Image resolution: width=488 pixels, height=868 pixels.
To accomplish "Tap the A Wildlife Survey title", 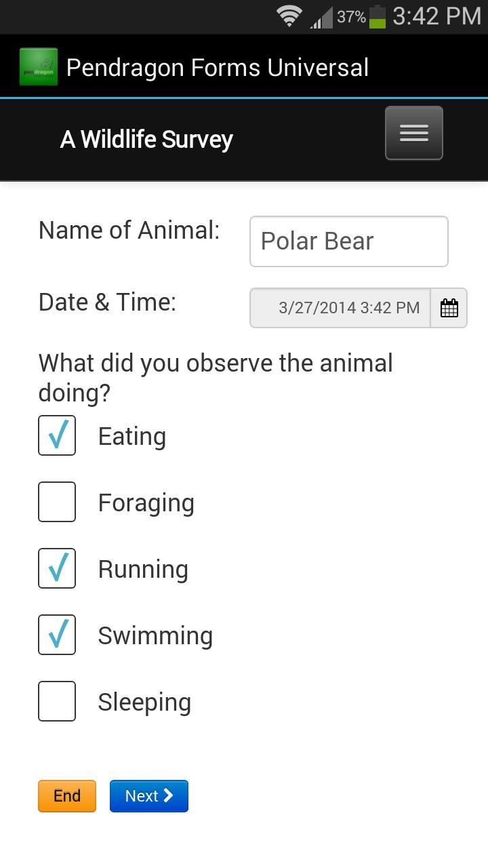I will pyautogui.click(x=146, y=140).
